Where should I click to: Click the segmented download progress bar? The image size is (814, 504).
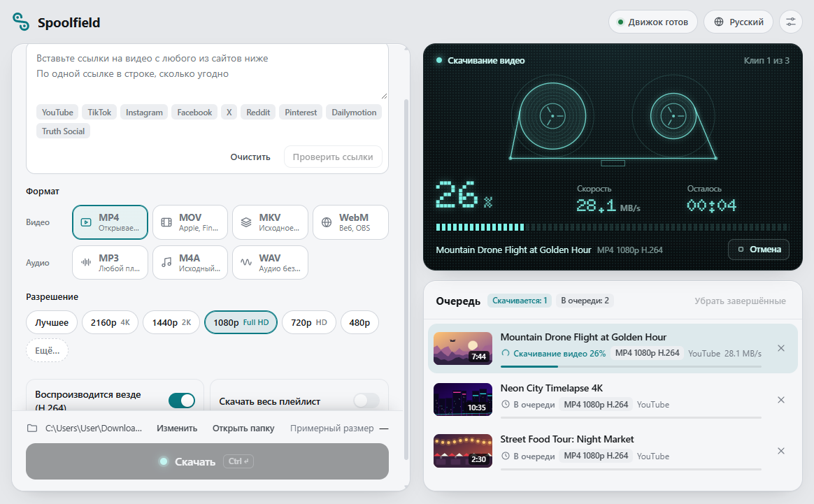613,226
